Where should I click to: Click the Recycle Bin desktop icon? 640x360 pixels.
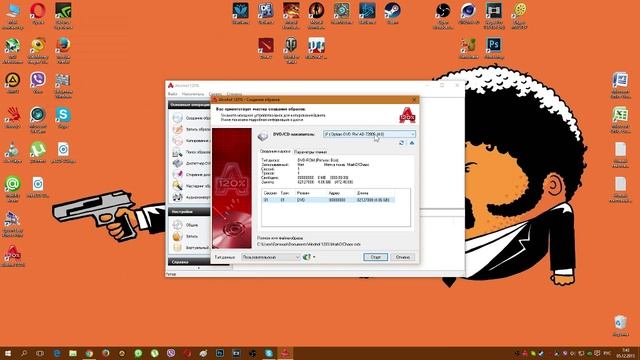point(620,325)
